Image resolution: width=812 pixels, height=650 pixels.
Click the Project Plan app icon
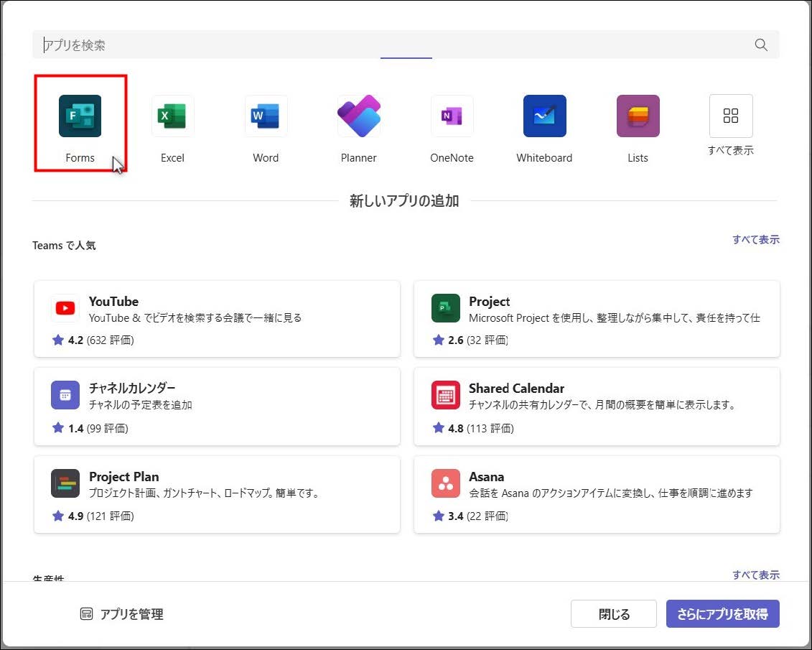point(65,483)
